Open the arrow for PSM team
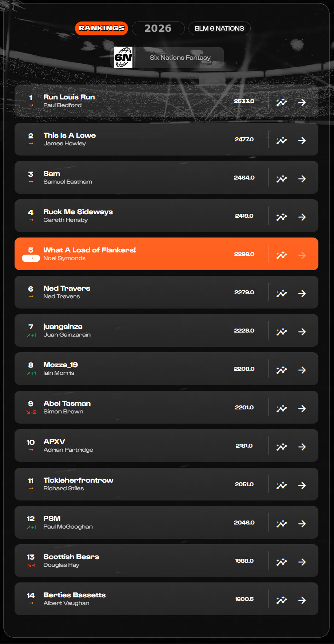Viewport: 334px width, 644px height. coord(302,524)
